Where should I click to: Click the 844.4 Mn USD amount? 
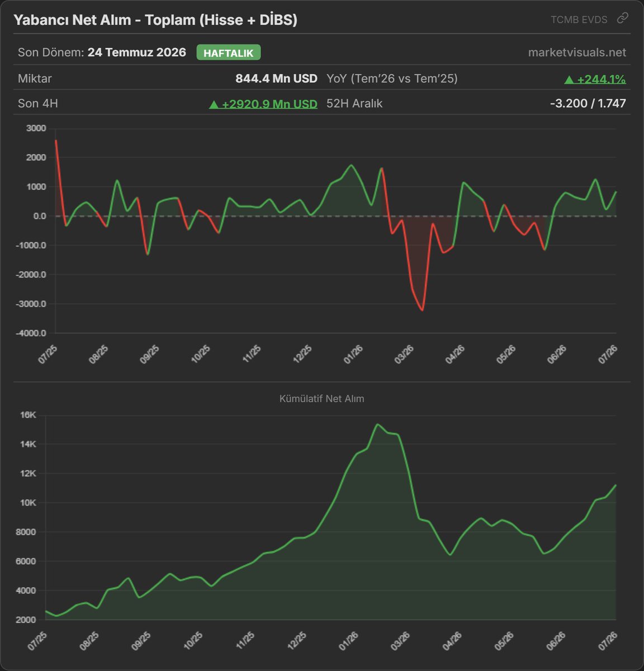(276, 79)
